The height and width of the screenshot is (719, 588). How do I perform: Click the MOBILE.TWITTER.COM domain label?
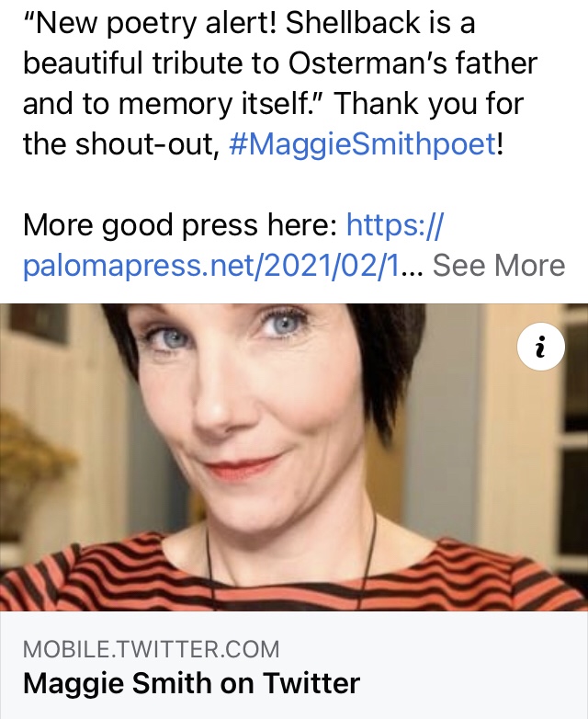[151, 649]
